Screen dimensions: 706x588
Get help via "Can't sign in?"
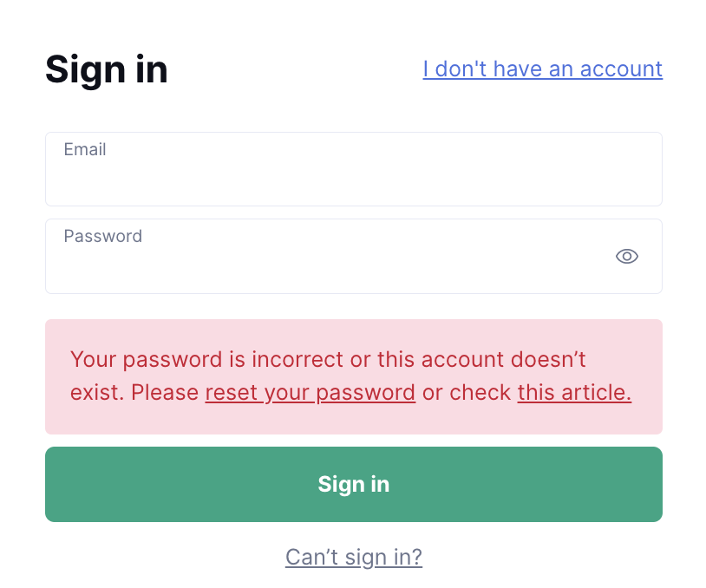353,557
